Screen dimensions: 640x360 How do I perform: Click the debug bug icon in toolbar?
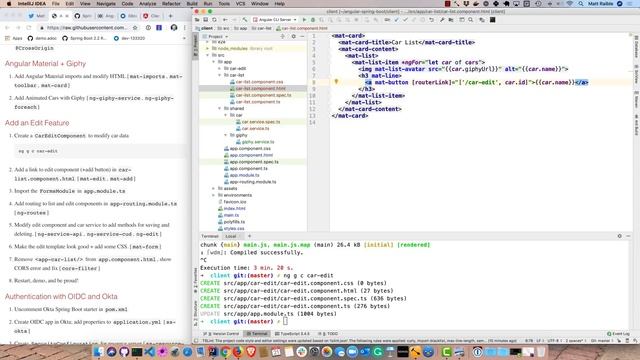tap(313, 20)
